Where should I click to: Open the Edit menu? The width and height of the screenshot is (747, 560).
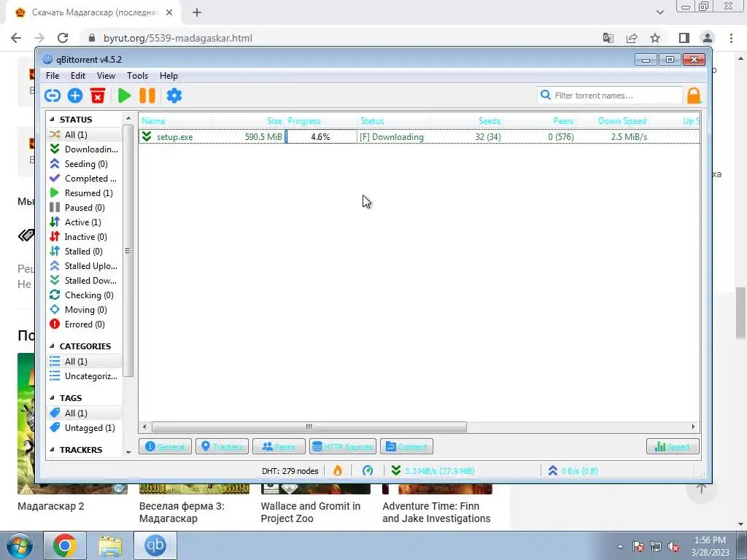pos(77,76)
